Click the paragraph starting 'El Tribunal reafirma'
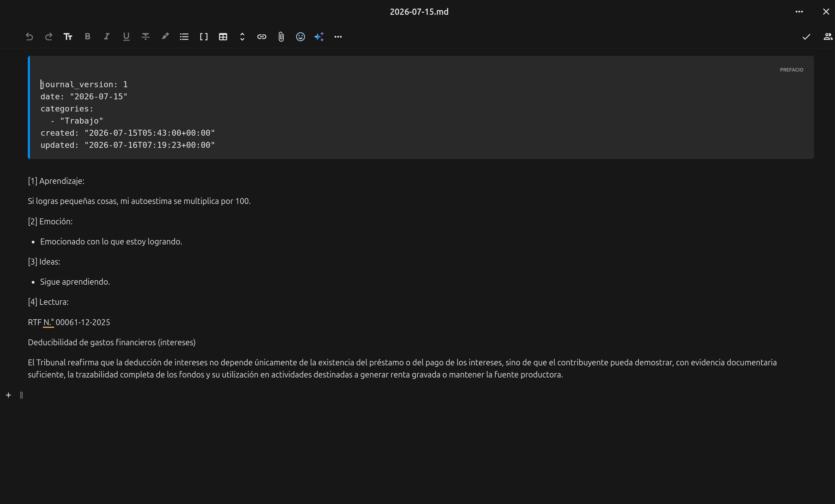 [x=402, y=369]
